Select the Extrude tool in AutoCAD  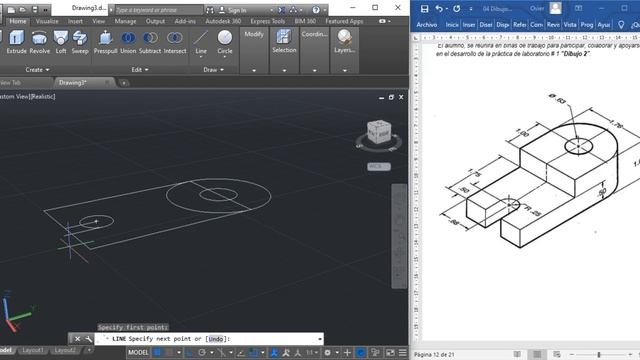pos(16,42)
